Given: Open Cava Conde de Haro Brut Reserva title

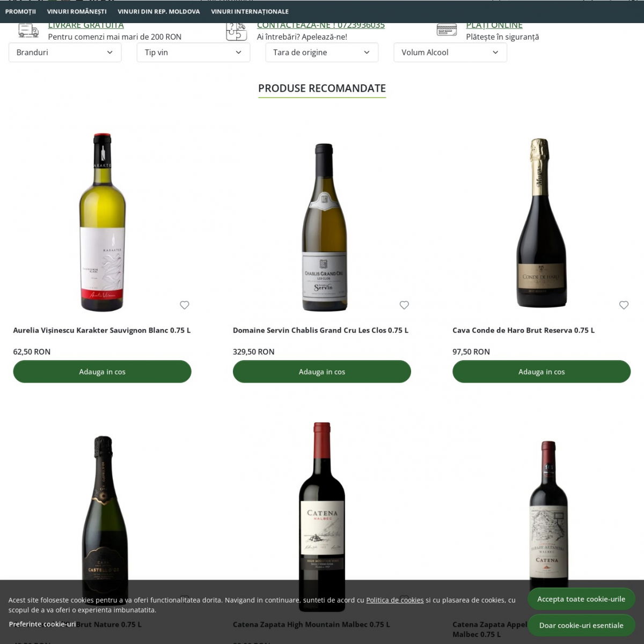Looking at the screenshot, I should (x=523, y=330).
